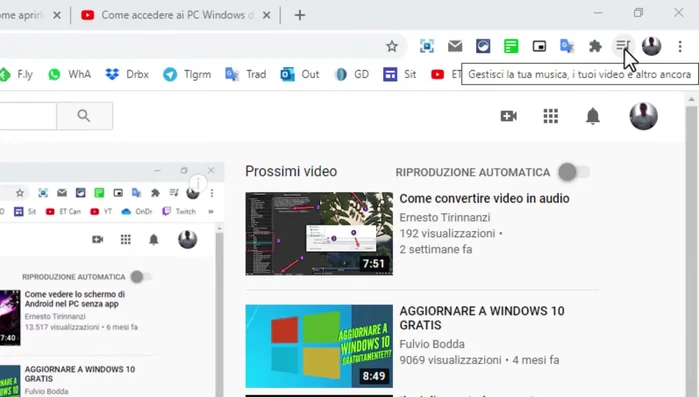Toggle Riproduzione automatica switch in main page
This screenshot has width=699, height=397.
(574, 172)
